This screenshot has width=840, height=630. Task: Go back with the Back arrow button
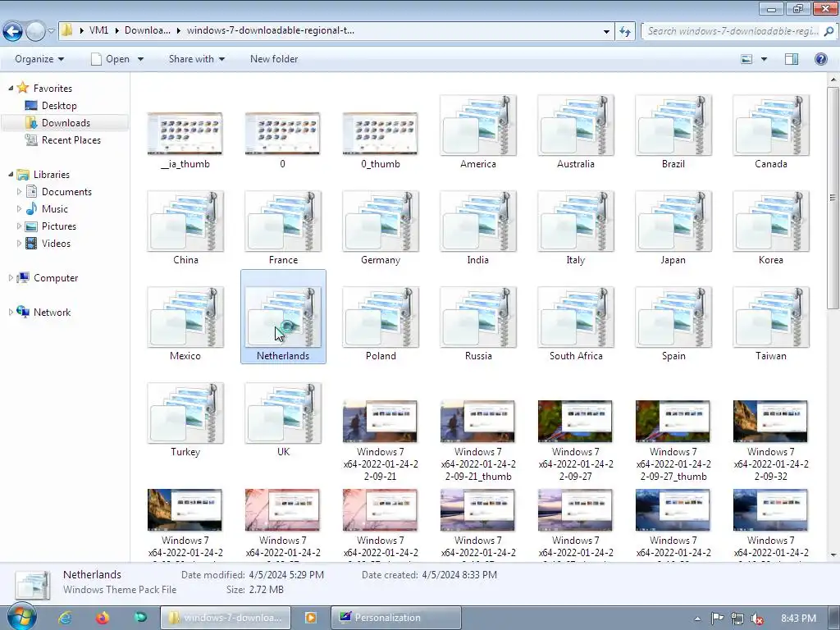(x=13, y=31)
